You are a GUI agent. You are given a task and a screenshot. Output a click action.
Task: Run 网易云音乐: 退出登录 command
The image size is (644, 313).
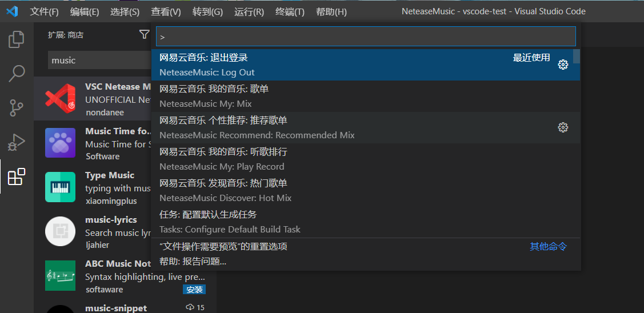[x=366, y=65]
